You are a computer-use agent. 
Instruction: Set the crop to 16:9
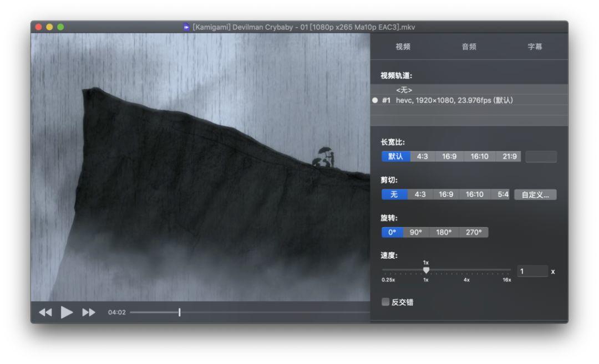tap(446, 194)
